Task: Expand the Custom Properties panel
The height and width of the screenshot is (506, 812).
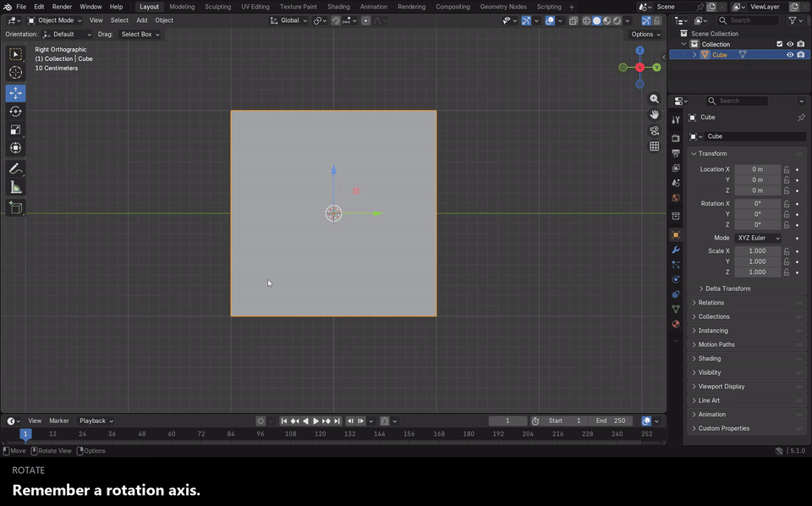Action: (746, 428)
